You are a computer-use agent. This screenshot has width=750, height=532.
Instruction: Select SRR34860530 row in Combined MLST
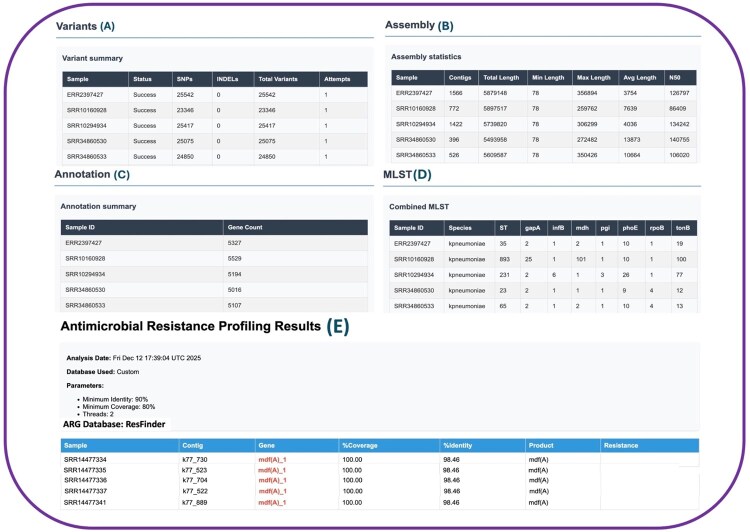(543, 290)
